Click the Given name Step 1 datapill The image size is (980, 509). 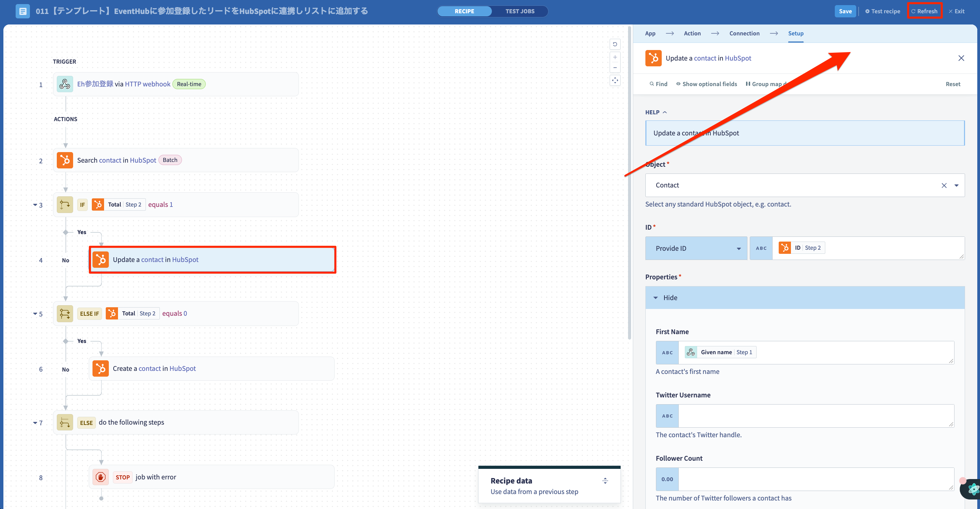pyautogui.click(x=721, y=352)
